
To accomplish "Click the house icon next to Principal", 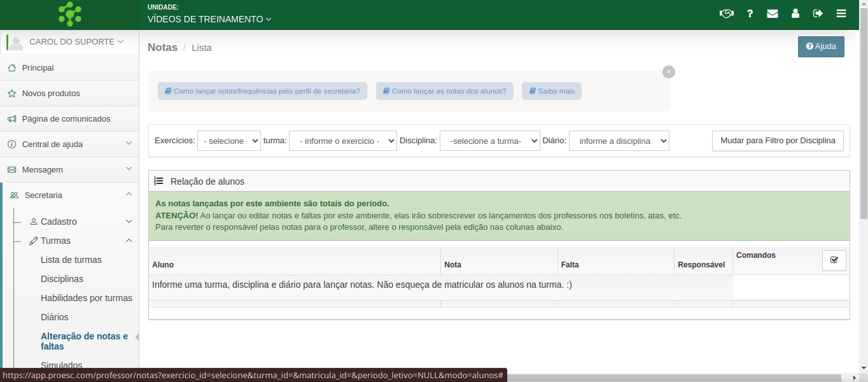I will pyautogui.click(x=11, y=67).
